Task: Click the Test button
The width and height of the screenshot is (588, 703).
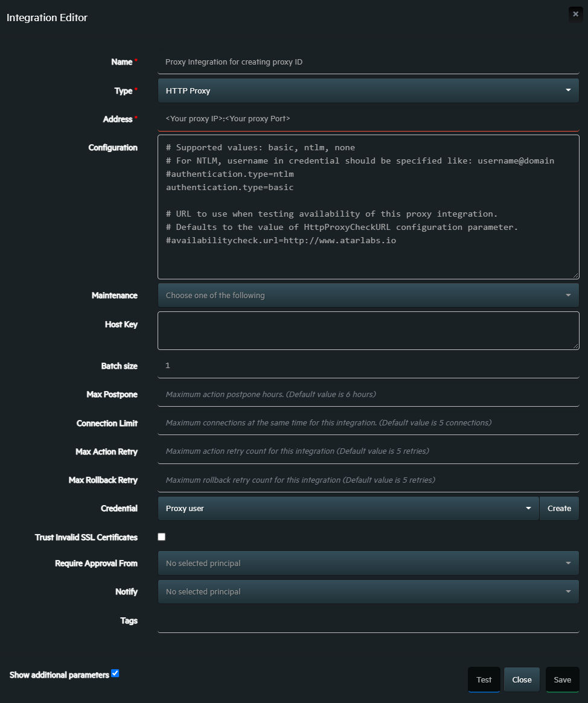Action: point(484,679)
